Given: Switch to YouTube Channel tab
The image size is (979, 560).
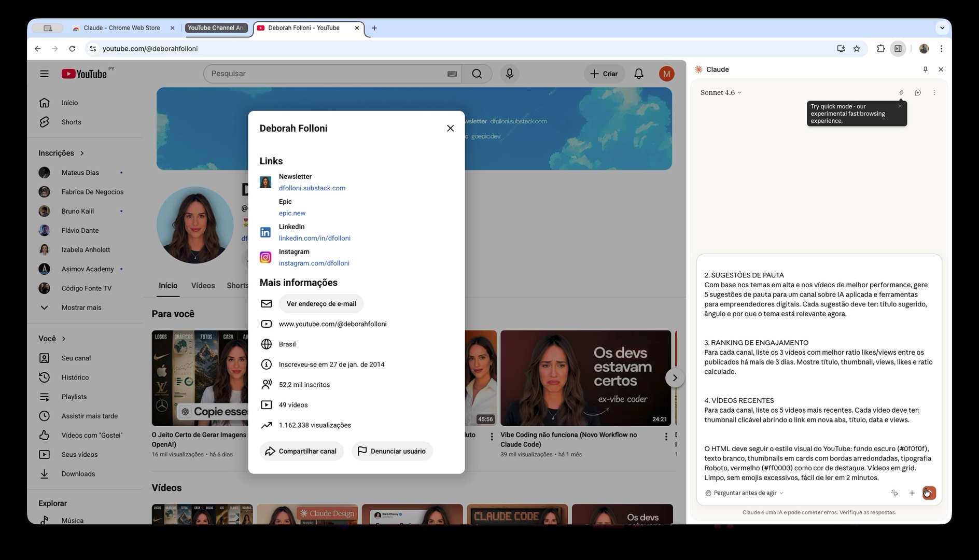Looking at the screenshot, I should (216, 28).
